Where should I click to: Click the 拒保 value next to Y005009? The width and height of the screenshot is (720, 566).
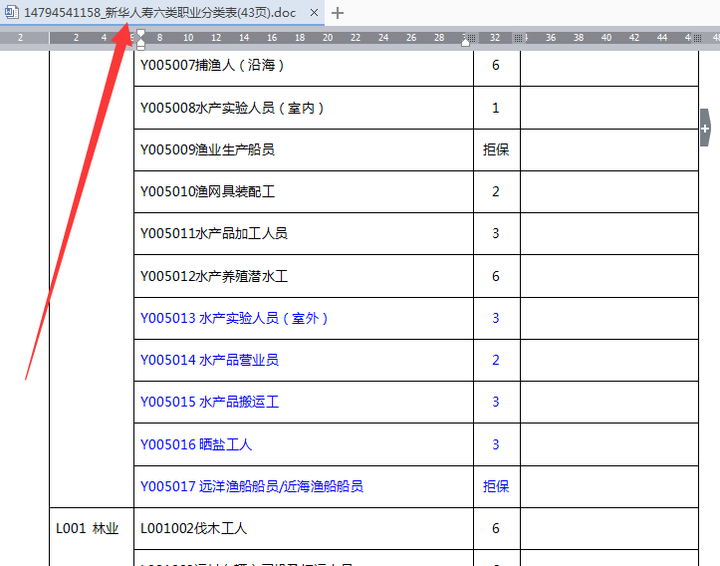(496, 150)
